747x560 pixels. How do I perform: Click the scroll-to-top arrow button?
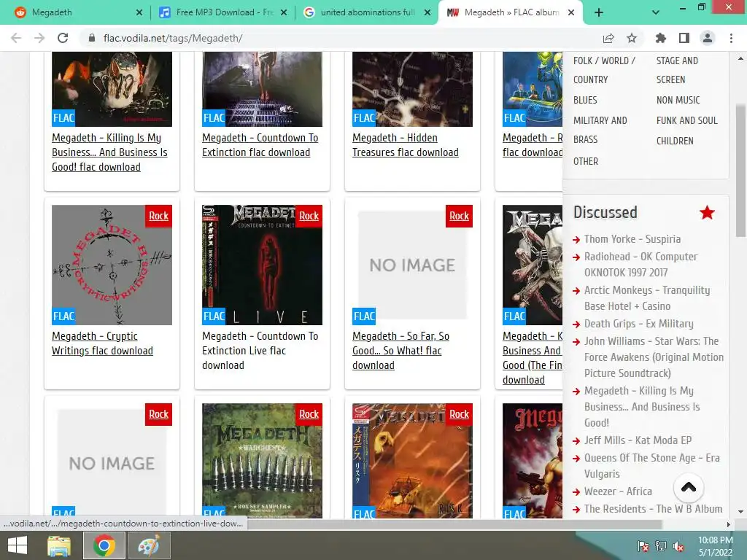pyautogui.click(x=689, y=488)
